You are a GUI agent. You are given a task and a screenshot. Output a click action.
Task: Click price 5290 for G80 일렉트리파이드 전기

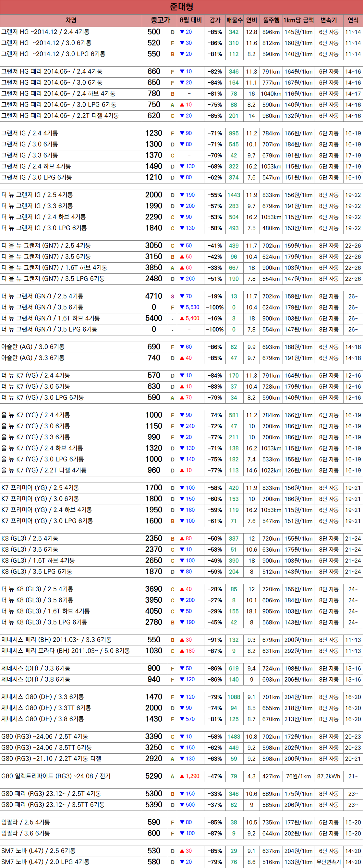154,776
